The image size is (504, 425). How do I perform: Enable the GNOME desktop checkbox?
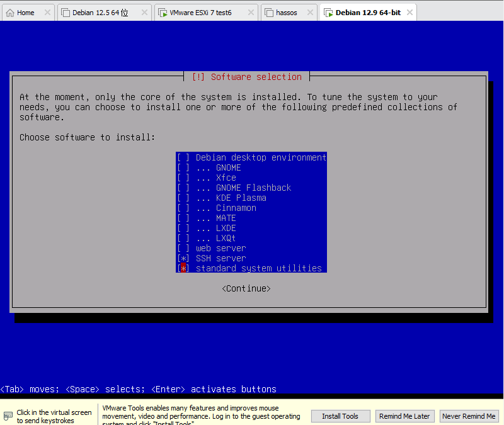pyautogui.click(x=183, y=167)
